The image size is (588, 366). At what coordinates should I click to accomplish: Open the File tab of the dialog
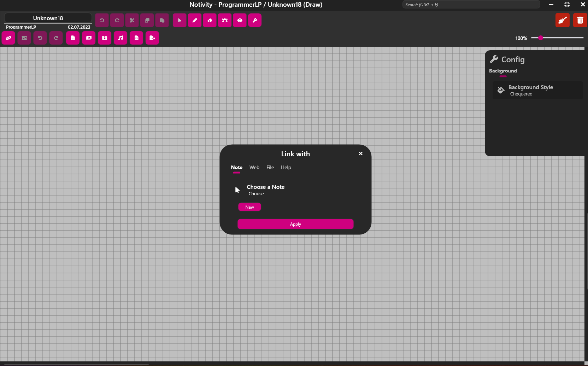click(270, 167)
